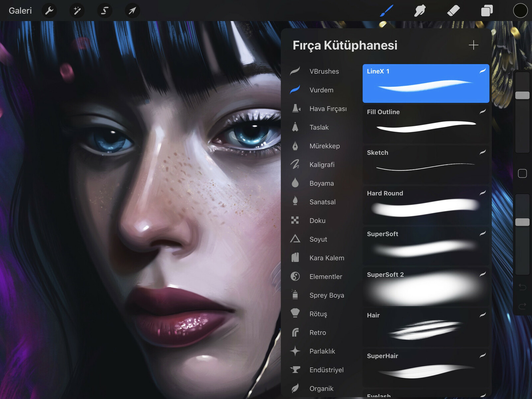Select the Eraser tool
The width and height of the screenshot is (532, 399).
[453, 11]
